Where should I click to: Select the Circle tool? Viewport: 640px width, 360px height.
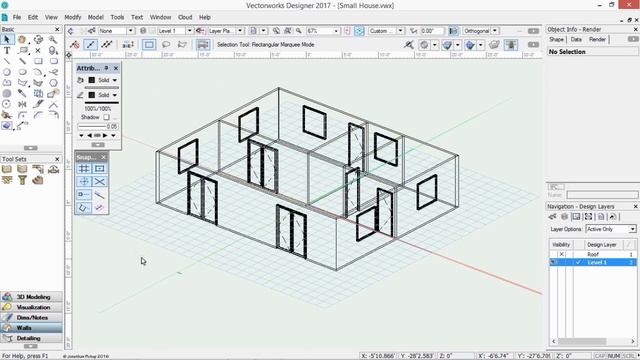[7, 72]
